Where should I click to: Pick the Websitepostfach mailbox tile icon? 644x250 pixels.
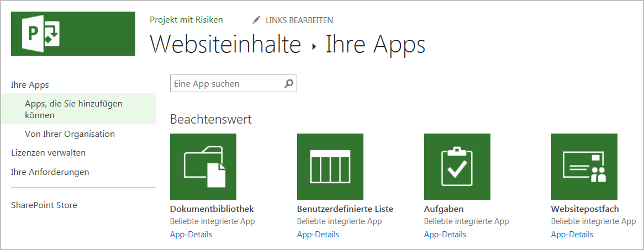coord(584,167)
